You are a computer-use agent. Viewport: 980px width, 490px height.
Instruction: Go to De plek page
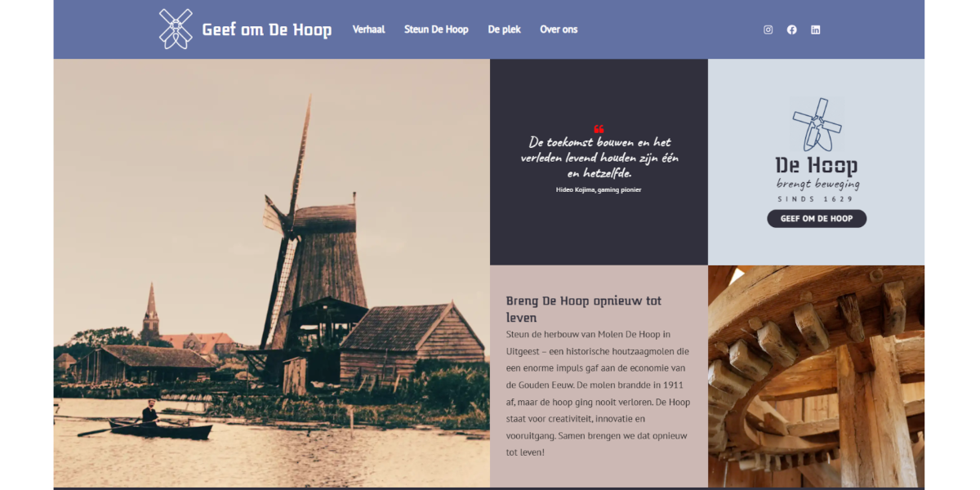(504, 29)
